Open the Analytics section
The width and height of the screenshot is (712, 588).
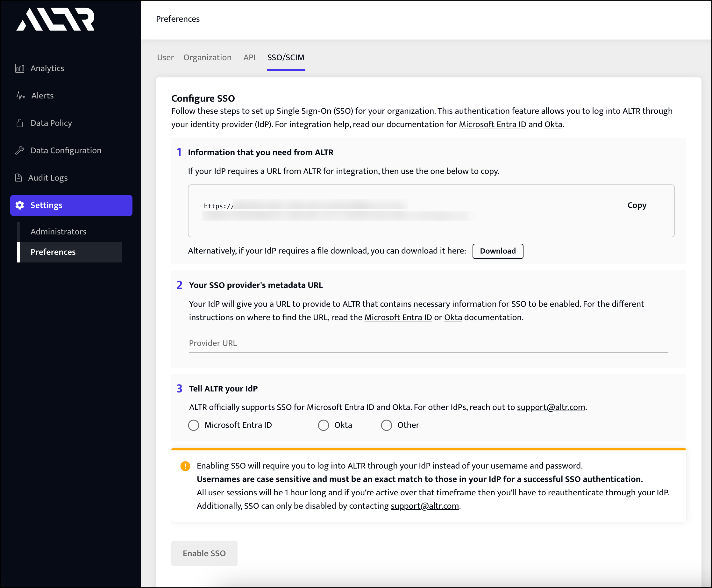(47, 68)
